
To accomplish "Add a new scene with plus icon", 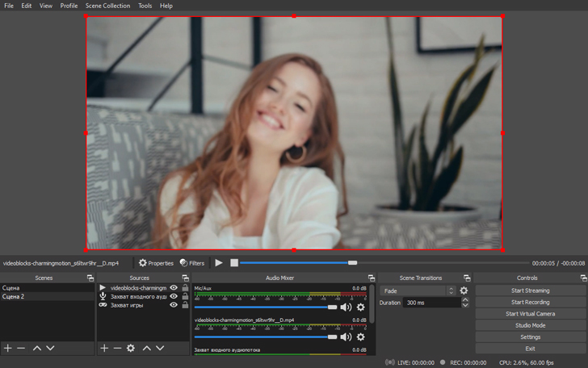I will pyautogui.click(x=8, y=348).
